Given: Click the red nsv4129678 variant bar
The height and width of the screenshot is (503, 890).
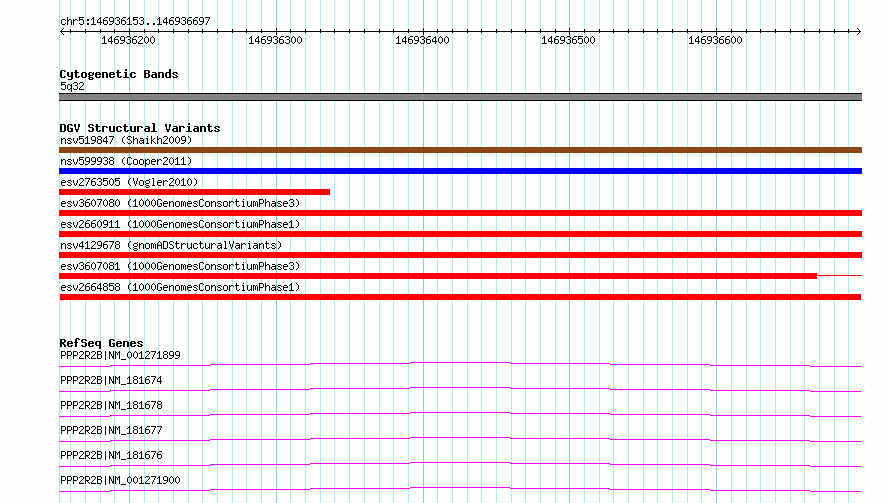Looking at the screenshot, I should tap(460, 255).
